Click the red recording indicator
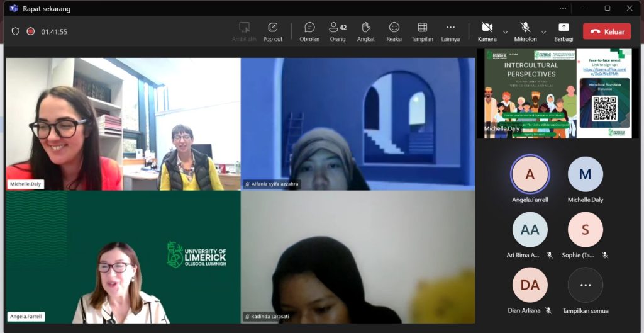 (30, 31)
